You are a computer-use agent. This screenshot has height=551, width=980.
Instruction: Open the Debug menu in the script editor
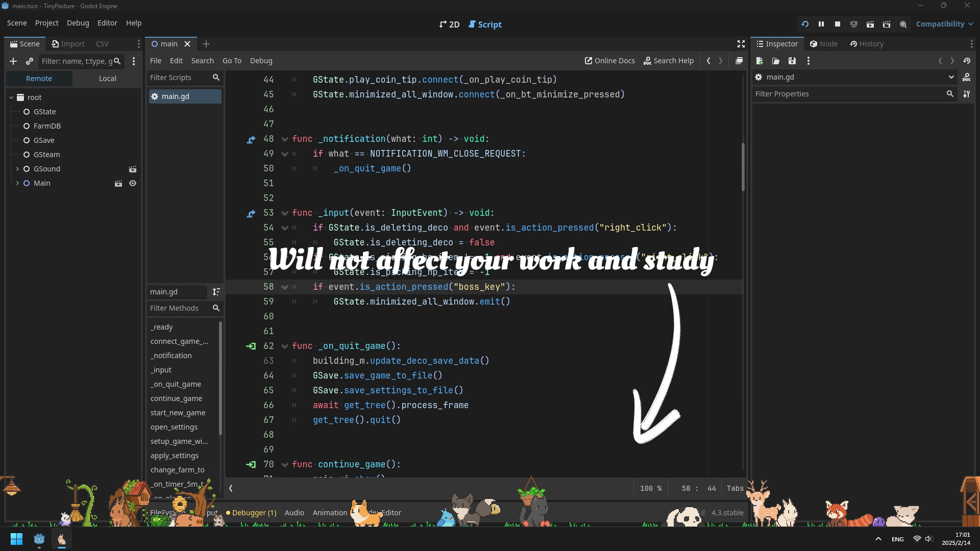tap(261, 61)
